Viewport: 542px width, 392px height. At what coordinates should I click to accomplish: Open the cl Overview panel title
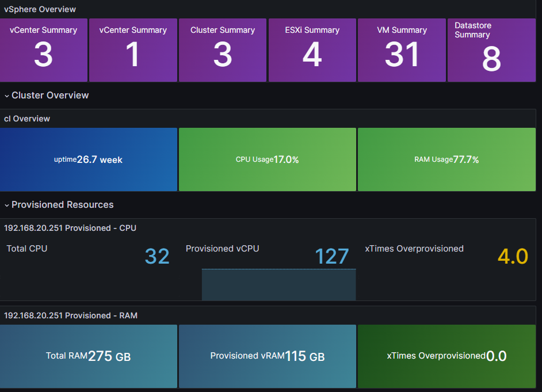tap(27, 119)
